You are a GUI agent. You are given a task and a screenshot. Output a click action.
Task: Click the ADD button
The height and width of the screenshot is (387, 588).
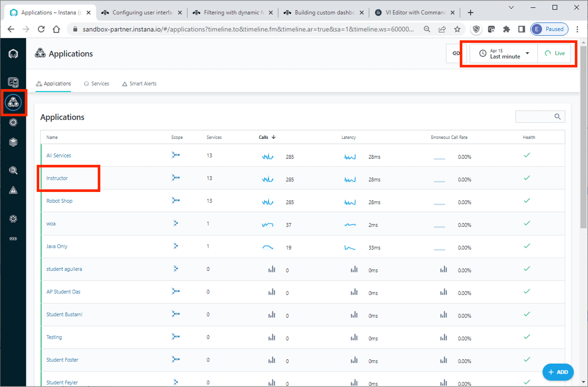558,372
